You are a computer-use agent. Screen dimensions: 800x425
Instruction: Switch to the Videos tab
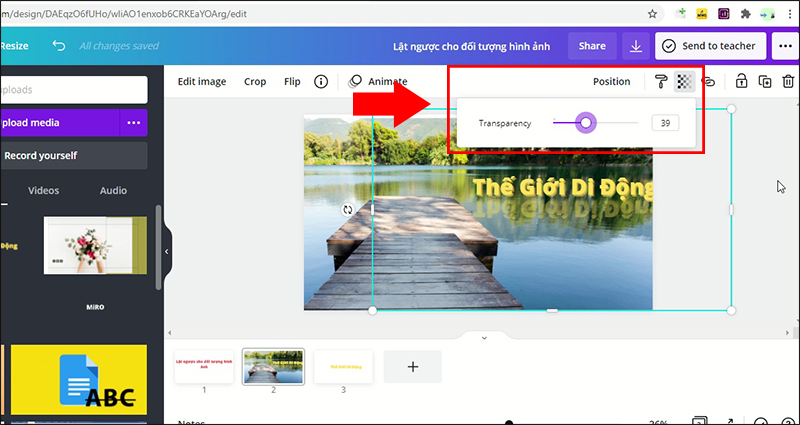(43, 190)
